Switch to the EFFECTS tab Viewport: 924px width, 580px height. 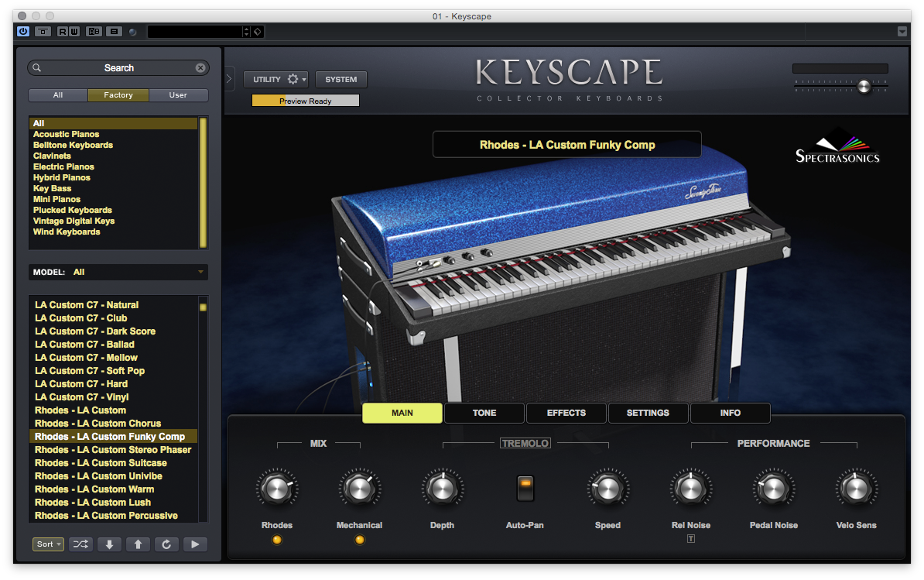566,413
